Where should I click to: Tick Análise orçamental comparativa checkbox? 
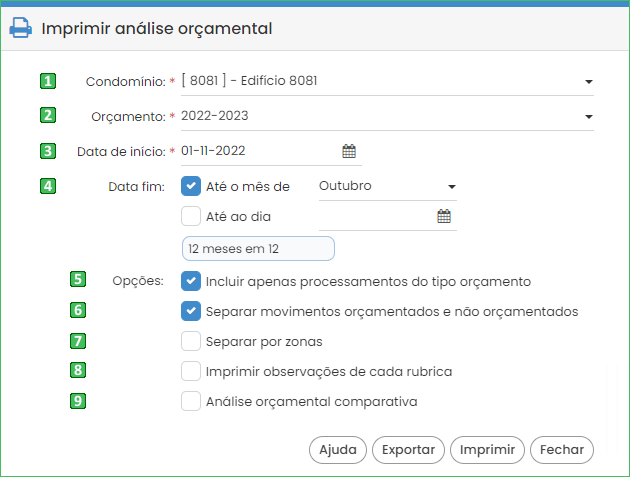(x=191, y=401)
